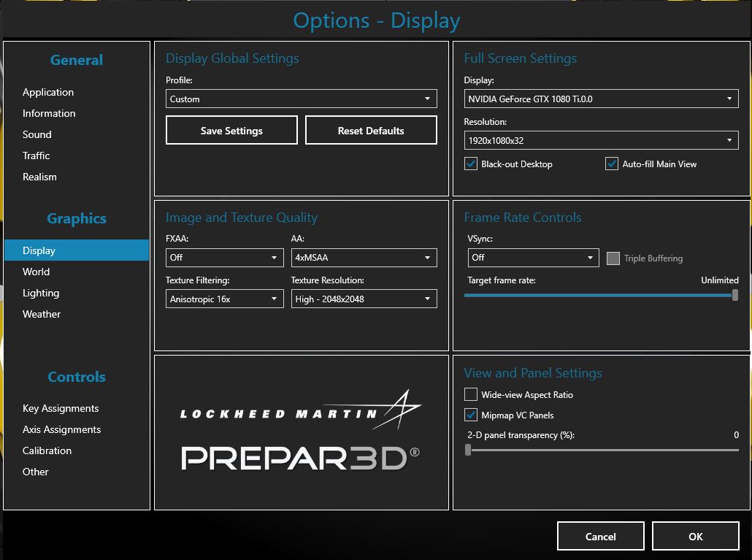Open the AA dropdown showing 4xMSAA
The width and height of the screenshot is (752, 560).
(x=364, y=258)
